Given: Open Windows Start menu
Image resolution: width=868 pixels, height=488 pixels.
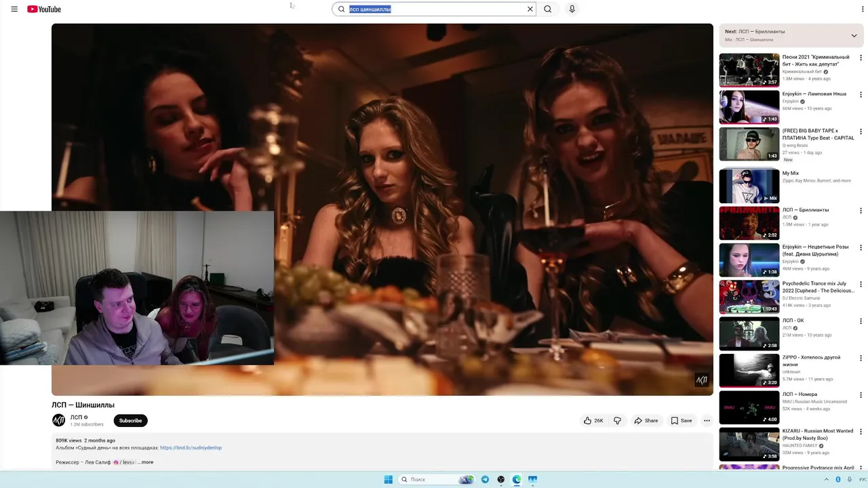Looking at the screenshot, I should click(x=388, y=479).
